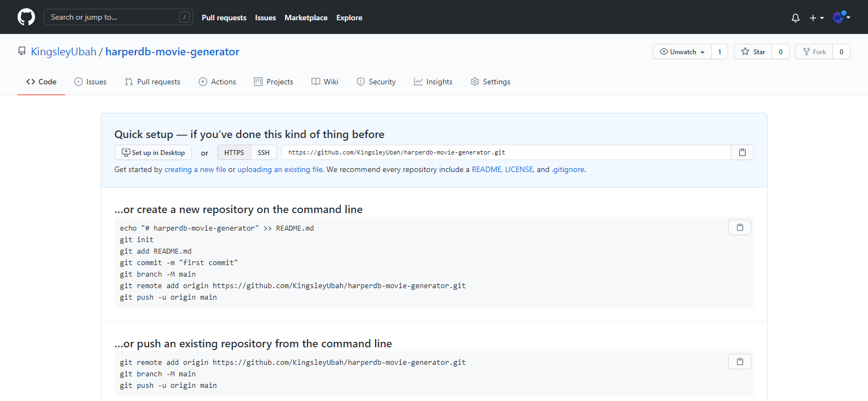Click the forks count beside Fork
The width and height of the screenshot is (868, 401).
pyautogui.click(x=842, y=51)
